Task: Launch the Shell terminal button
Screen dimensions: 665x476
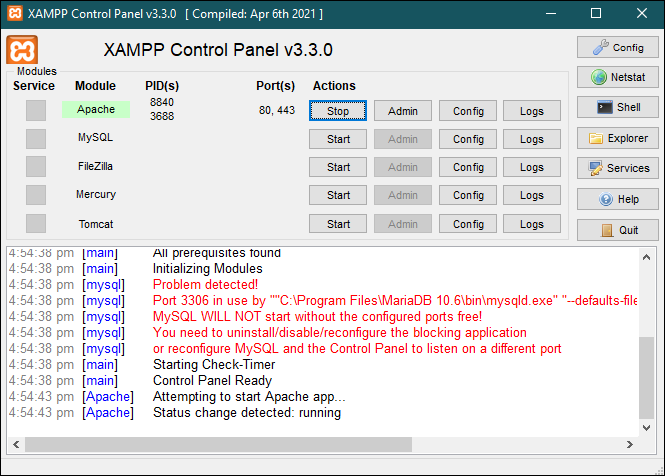Action: [616, 107]
